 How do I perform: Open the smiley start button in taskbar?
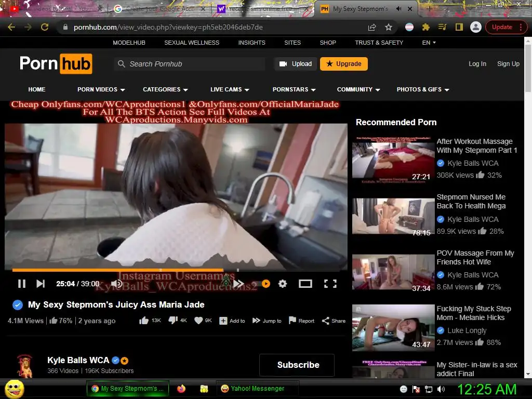coord(14,389)
